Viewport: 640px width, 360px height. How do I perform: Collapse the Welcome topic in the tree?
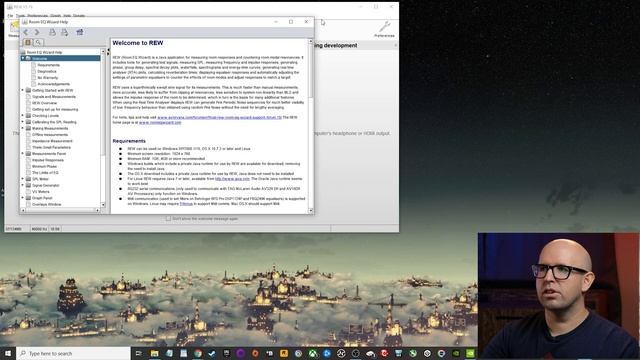point(23,58)
